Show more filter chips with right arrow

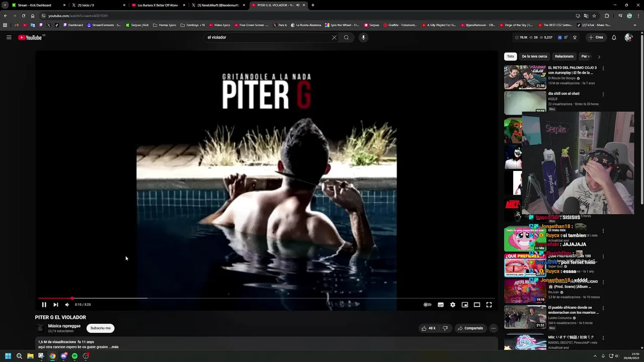[599, 57]
